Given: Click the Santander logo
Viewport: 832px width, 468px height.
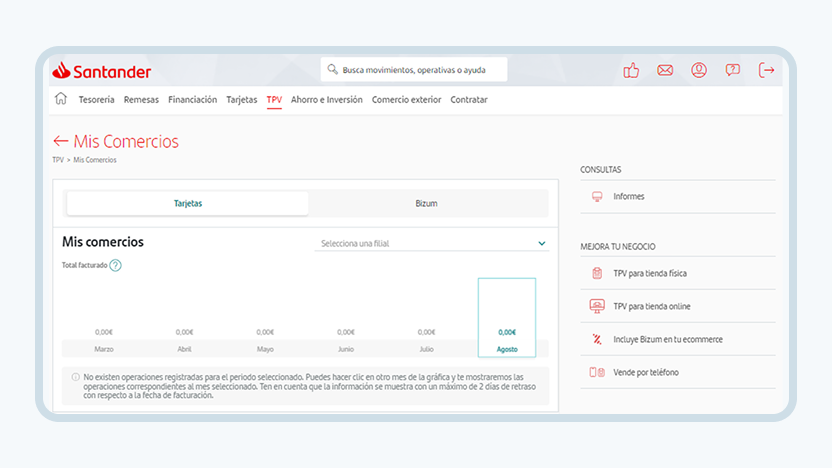Looking at the screenshot, I should click(x=101, y=71).
